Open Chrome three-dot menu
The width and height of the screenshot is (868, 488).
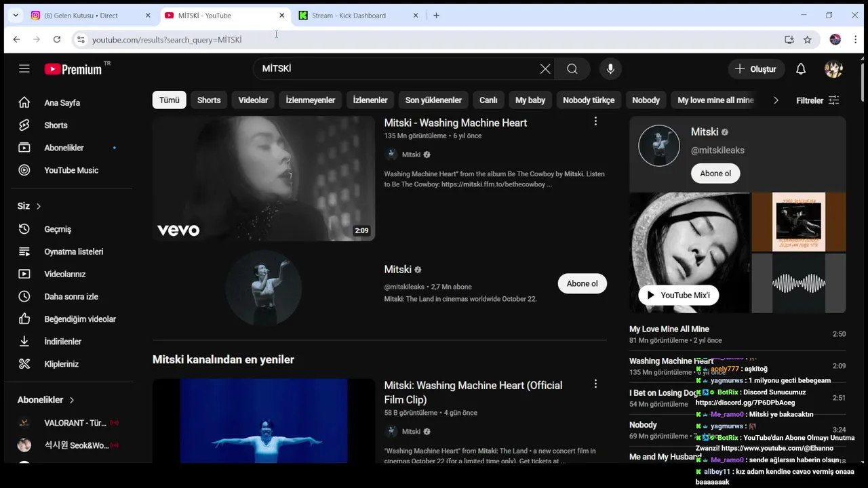click(856, 39)
